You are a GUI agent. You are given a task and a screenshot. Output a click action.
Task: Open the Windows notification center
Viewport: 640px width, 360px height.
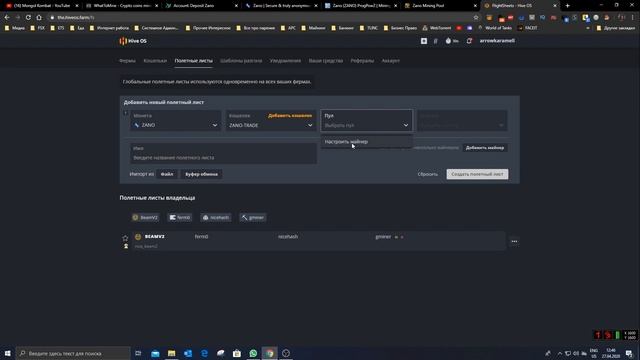(x=629, y=353)
